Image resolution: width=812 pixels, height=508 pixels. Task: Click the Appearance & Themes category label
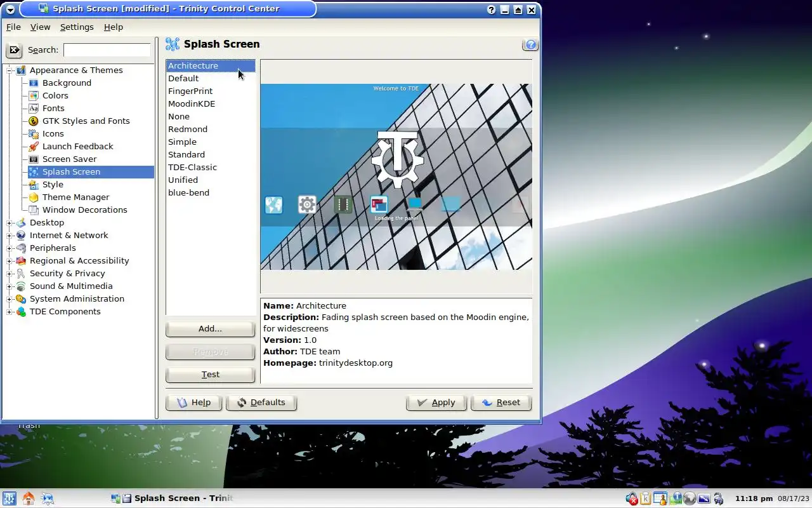click(76, 70)
